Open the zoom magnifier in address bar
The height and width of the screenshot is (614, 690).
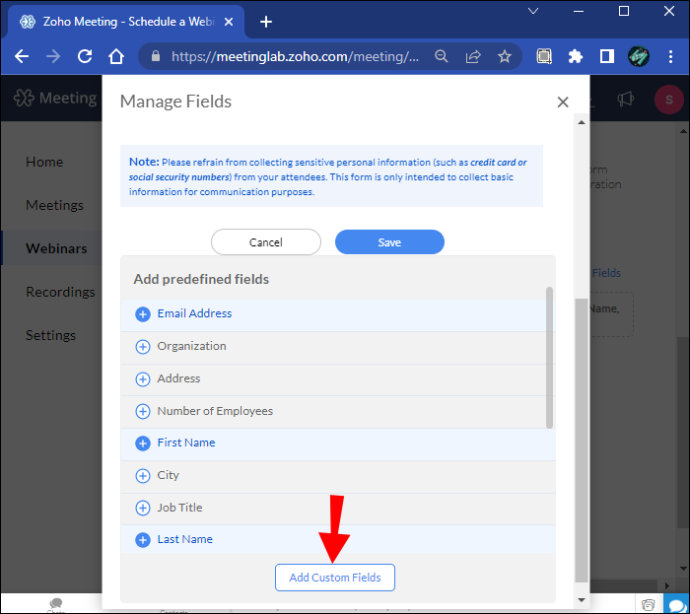click(441, 56)
